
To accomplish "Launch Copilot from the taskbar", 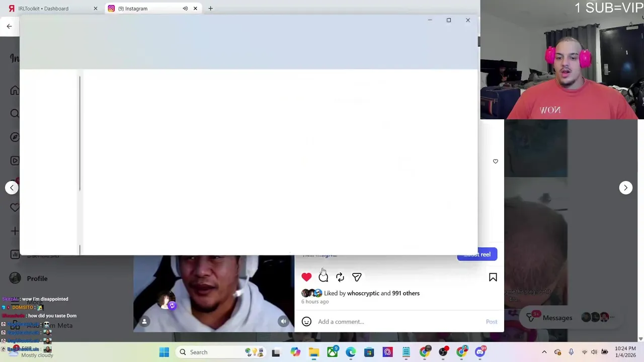I will [x=295, y=352].
